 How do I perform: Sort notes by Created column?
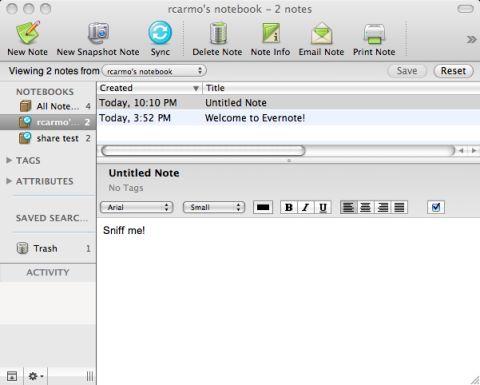click(149, 88)
